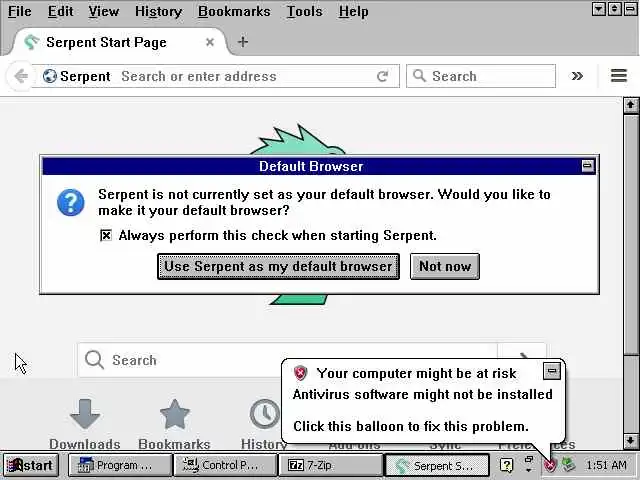Viewport: 640px width, 480px height.
Task: Dismiss the security balloon notification
Action: [x=552, y=371]
